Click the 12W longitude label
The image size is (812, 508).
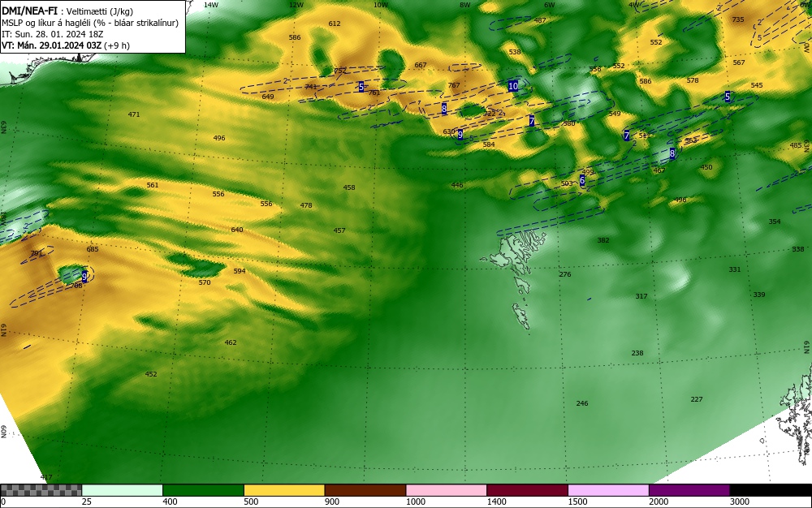point(296,5)
